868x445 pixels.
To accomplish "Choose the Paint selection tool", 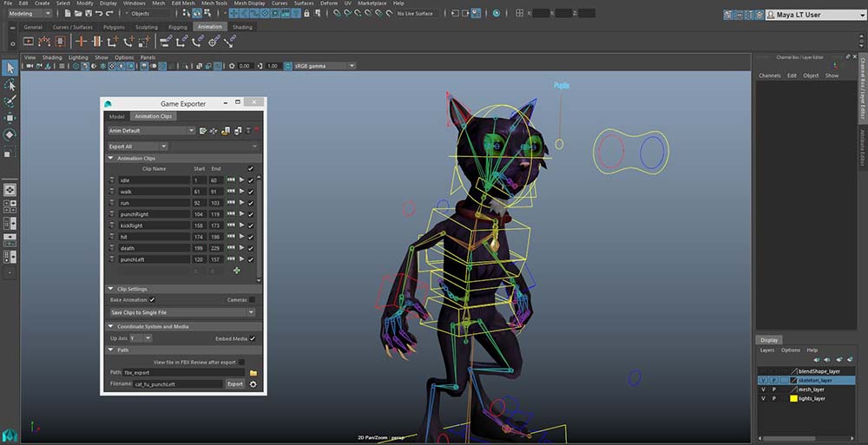I will (10, 101).
